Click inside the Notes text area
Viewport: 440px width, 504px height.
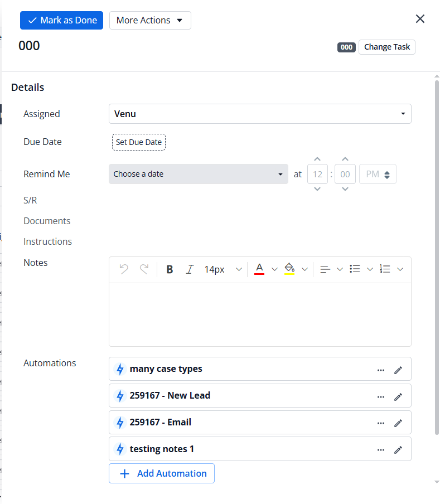pos(260,314)
